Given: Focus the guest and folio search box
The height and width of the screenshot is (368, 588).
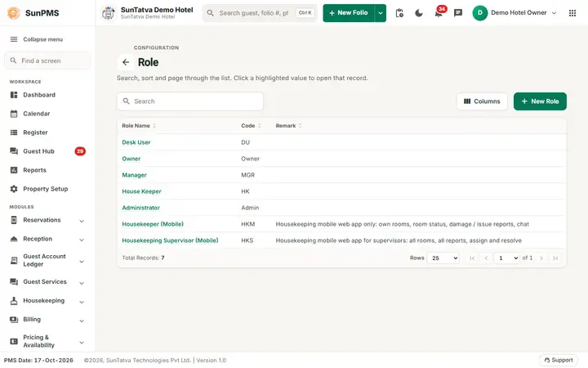Looking at the screenshot, I should [x=260, y=13].
